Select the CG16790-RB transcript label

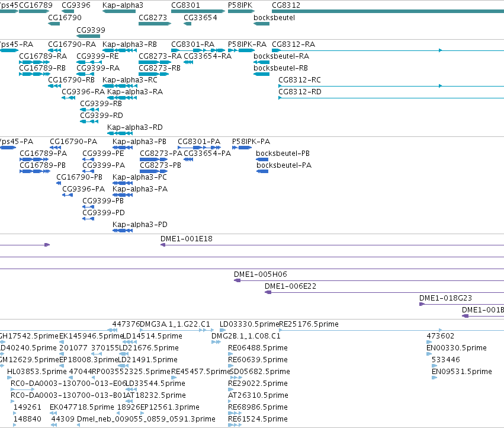click(x=71, y=80)
